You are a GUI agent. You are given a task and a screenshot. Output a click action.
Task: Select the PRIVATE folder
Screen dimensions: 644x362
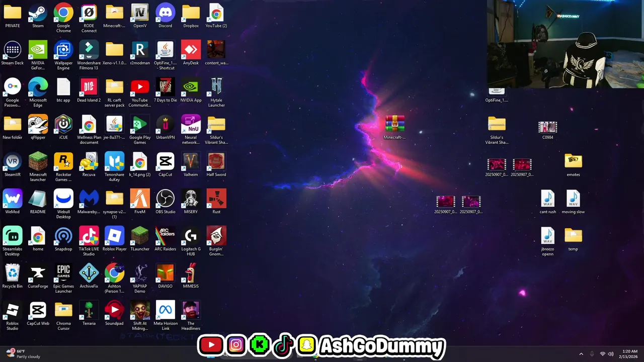[13, 16]
